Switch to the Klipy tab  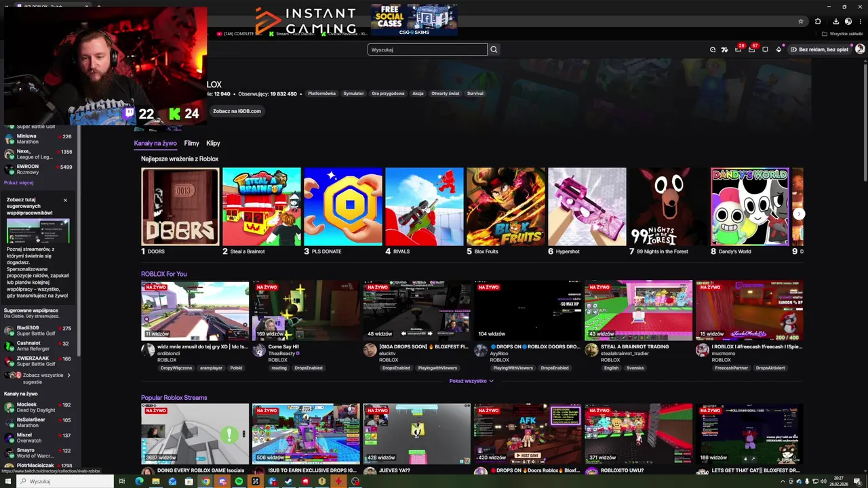click(213, 143)
